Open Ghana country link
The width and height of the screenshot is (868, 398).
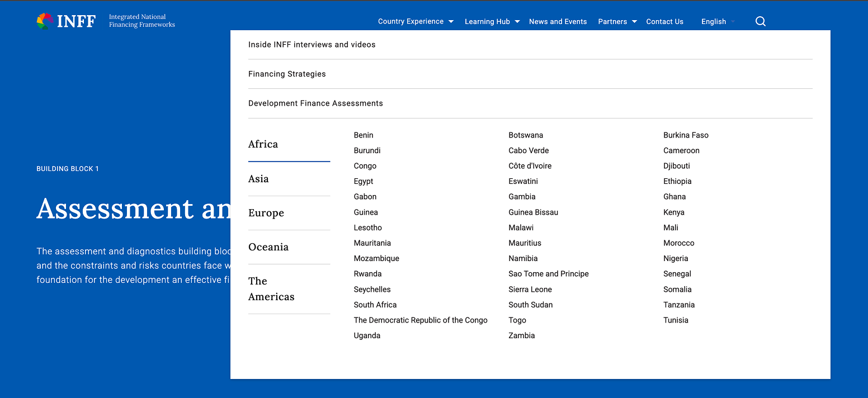674,197
